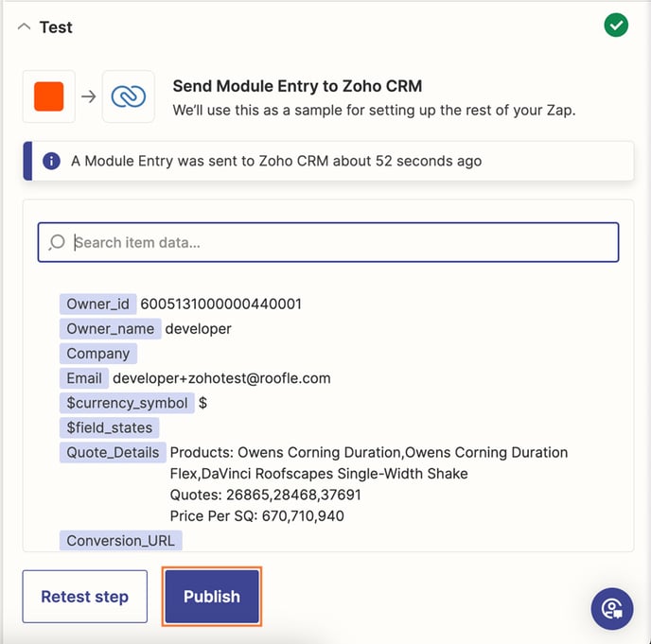The width and height of the screenshot is (651, 644).
Task: Select the Conversion_URL field label
Action: tap(121, 540)
